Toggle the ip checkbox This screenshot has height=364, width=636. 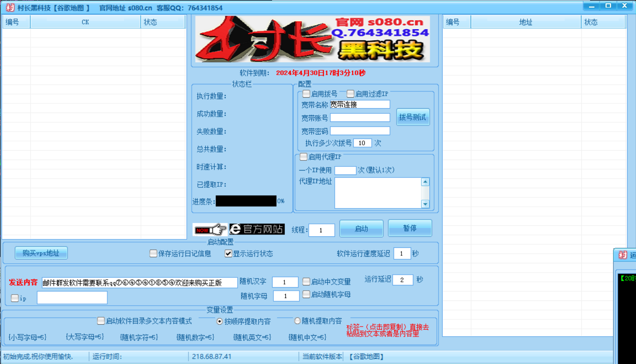[15, 298]
